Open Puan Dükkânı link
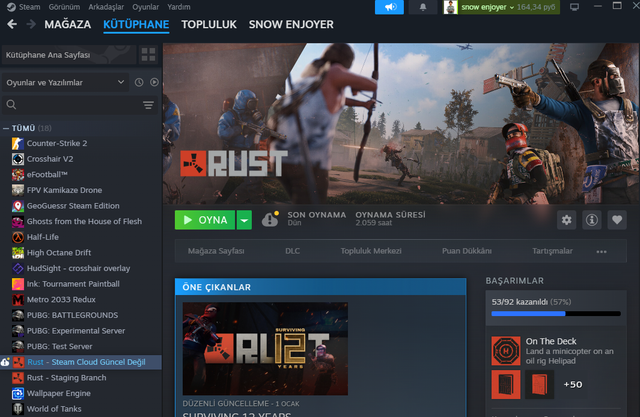The height and width of the screenshot is (417, 640). (467, 251)
